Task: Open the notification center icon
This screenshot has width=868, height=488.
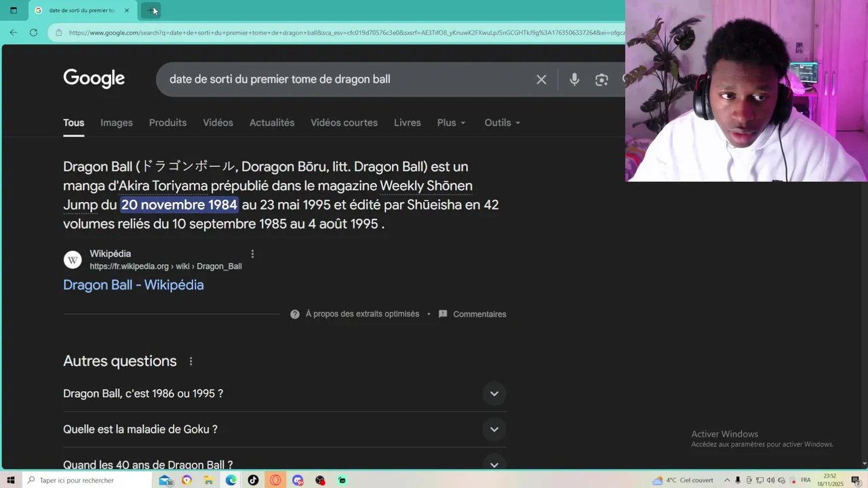Action: (856, 480)
